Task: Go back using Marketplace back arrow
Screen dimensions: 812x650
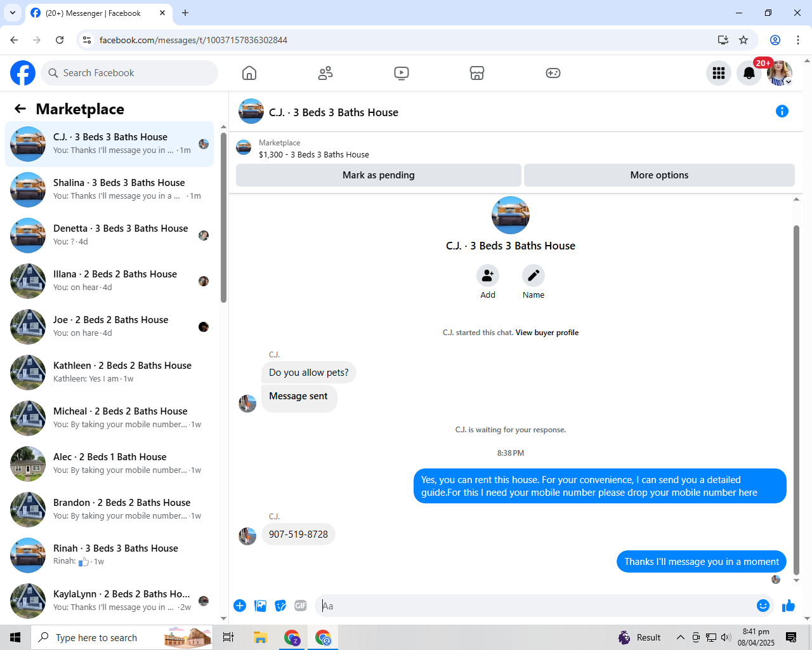Action: [x=20, y=109]
